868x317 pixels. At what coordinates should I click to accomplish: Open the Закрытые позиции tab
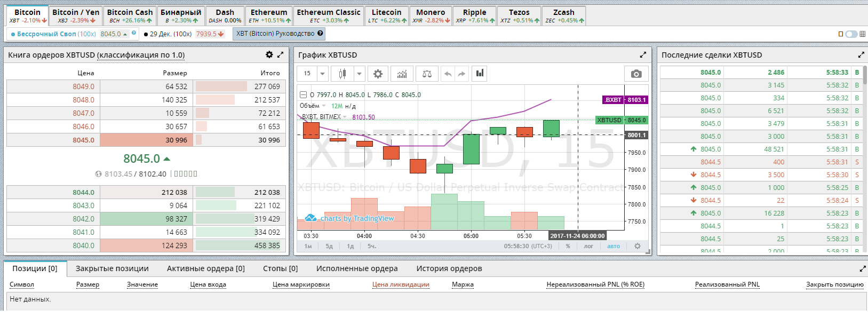click(x=112, y=268)
